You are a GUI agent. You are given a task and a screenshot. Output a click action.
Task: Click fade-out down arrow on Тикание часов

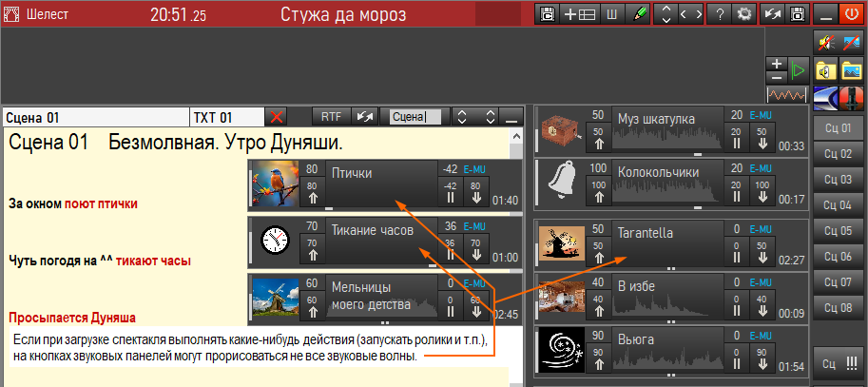pos(475,248)
